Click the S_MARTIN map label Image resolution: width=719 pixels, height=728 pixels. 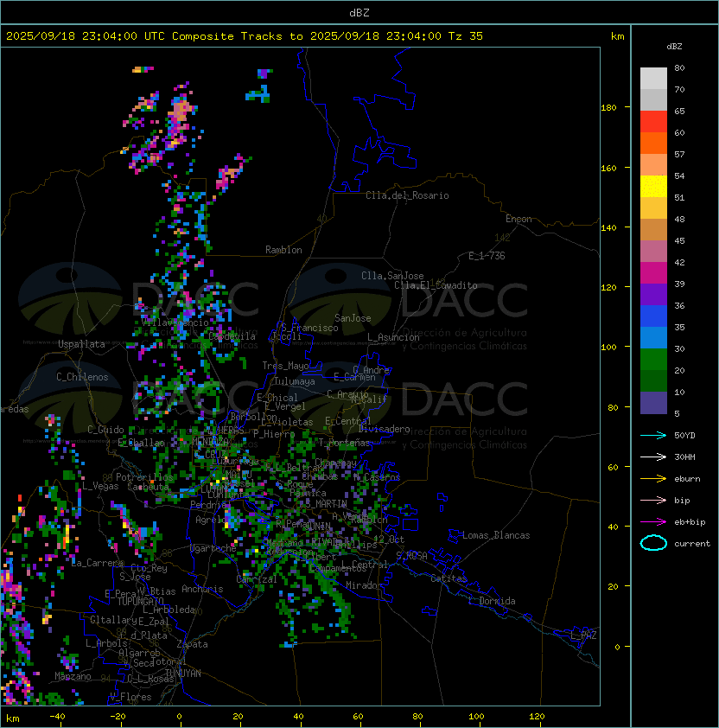[x=326, y=504]
